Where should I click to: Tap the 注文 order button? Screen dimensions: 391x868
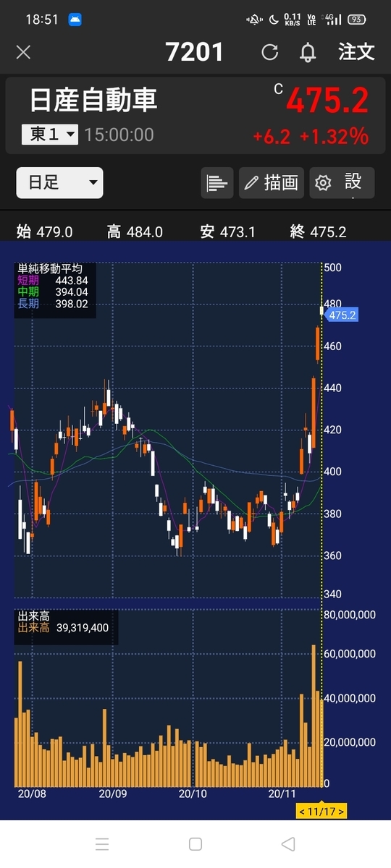(356, 51)
